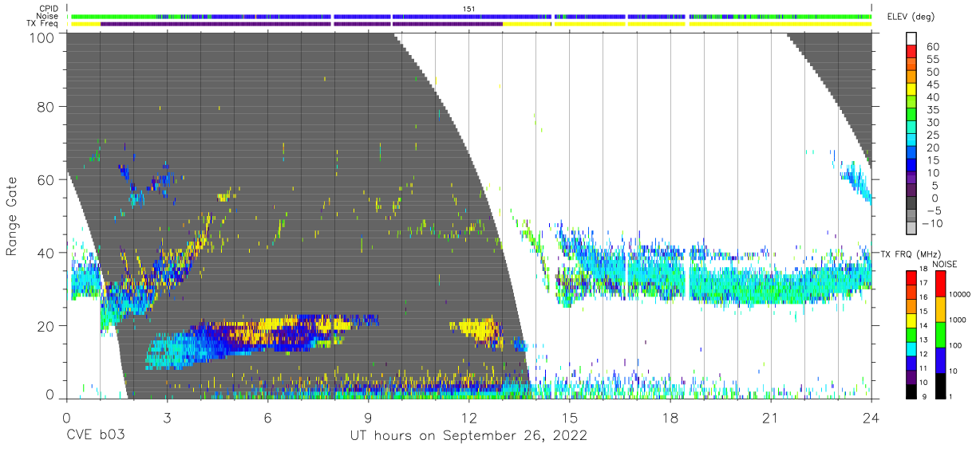Screen dimensions: 980x452
Task: Click the 60 label on ELEV colorbar
Action: 932,47
